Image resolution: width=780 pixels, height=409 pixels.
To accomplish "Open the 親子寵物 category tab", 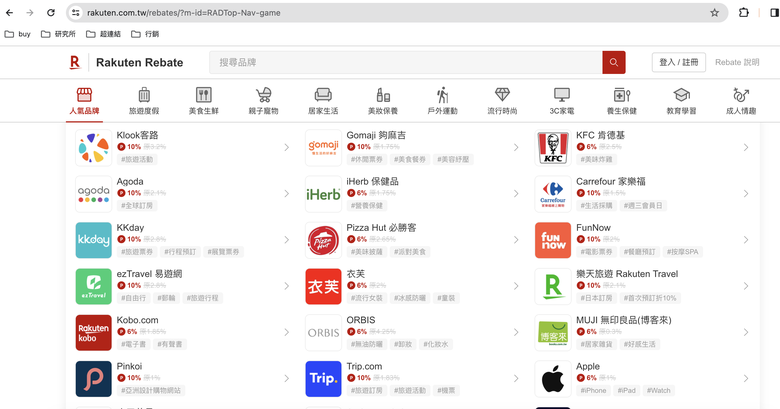I will pos(263,101).
